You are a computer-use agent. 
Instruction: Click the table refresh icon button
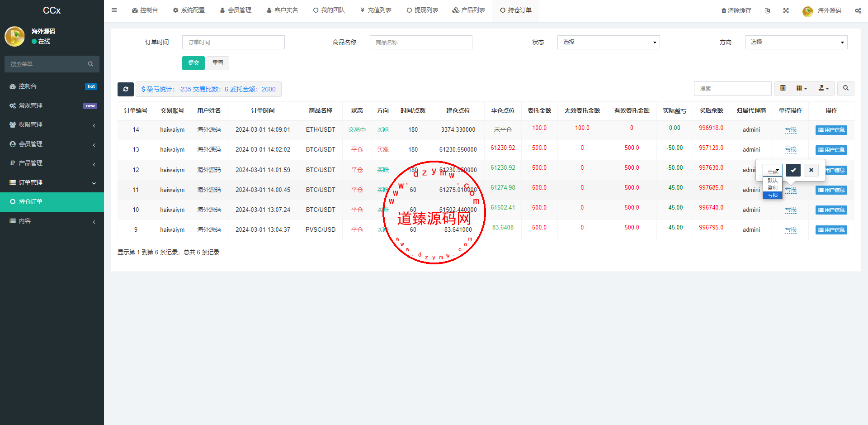point(126,89)
